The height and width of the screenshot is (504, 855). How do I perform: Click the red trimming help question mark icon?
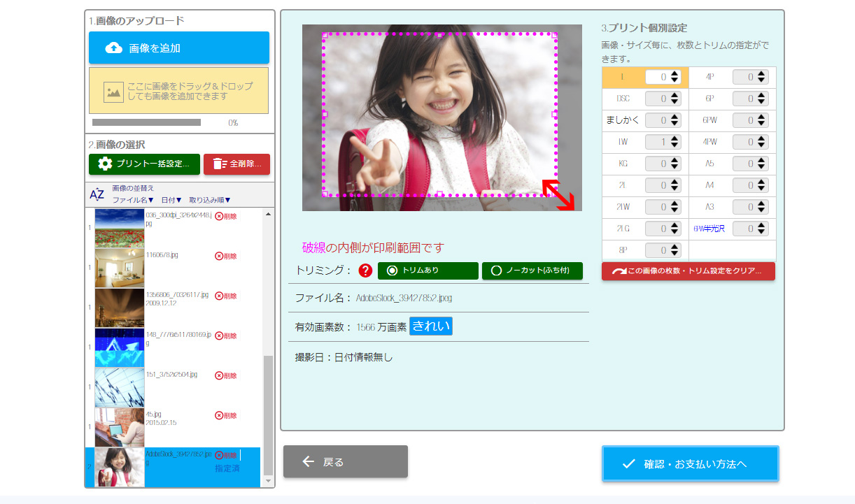tap(365, 271)
